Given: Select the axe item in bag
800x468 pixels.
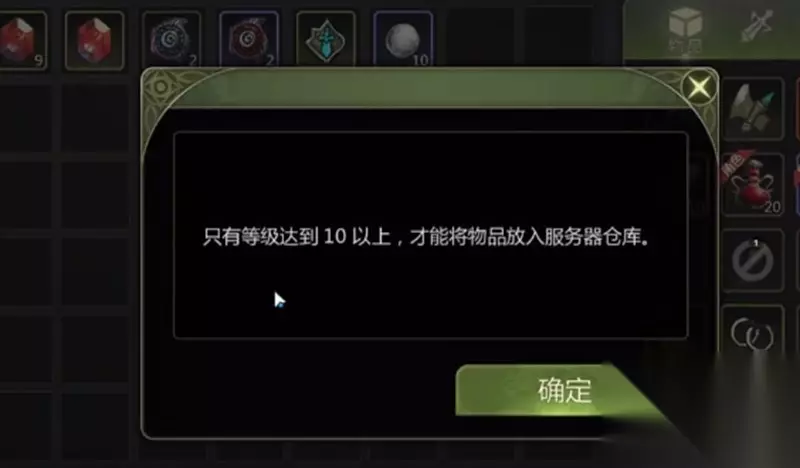Looking at the screenshot, I should [x=753, y=109].
